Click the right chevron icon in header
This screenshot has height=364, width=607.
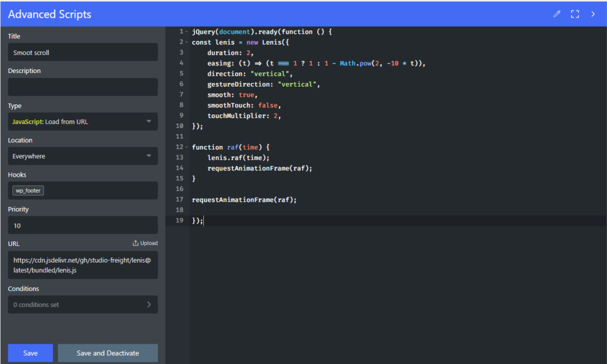point(593,14)
